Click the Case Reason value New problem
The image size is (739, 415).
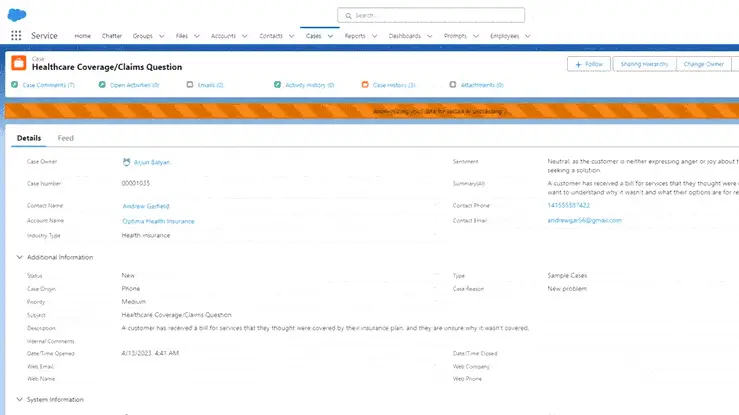tap(567, 289)
